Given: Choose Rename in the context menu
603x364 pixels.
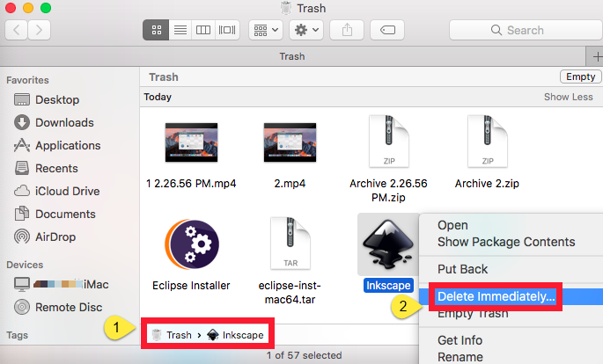Looking at the screenshot, I should point(460,357).
